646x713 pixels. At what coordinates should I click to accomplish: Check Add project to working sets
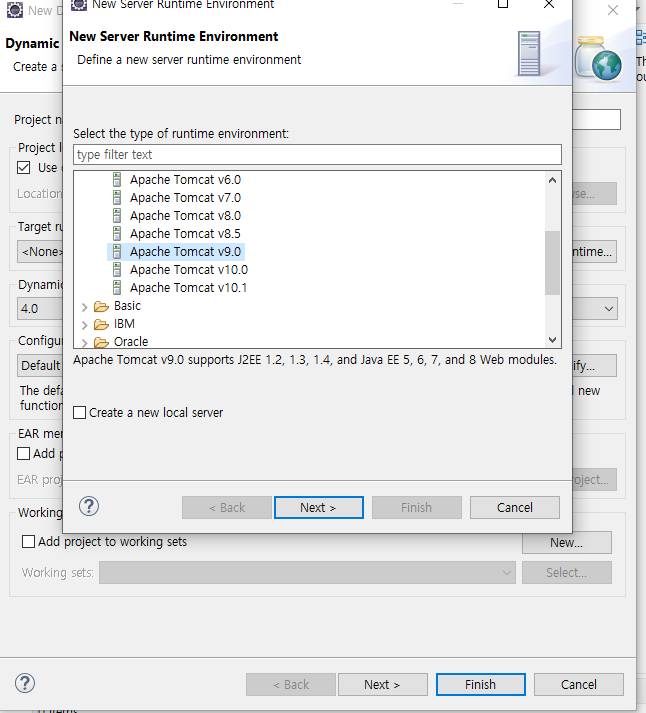coord(29,542)
